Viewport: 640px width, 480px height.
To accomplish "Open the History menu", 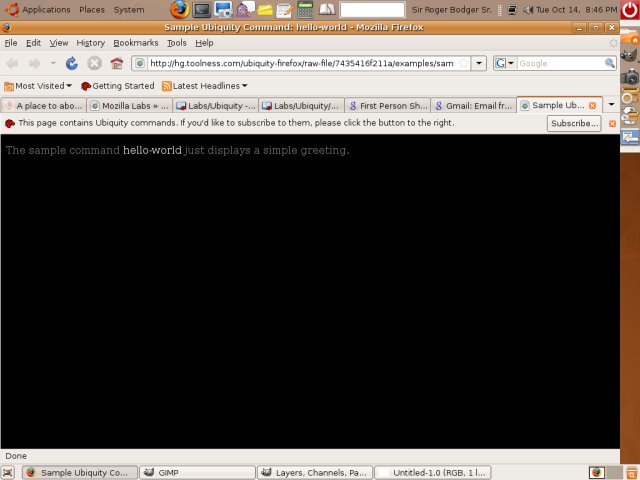I will point(91,43).
